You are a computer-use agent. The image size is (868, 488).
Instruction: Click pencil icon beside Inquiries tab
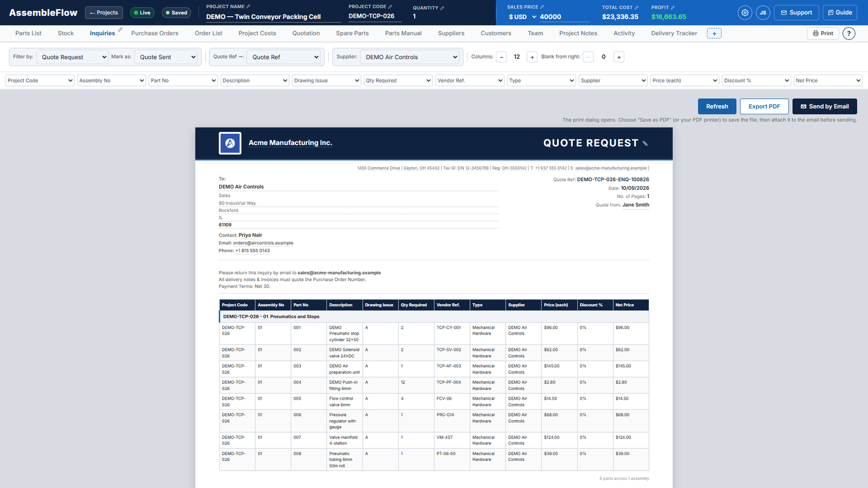pyautogui.click(x=120, y=30)
